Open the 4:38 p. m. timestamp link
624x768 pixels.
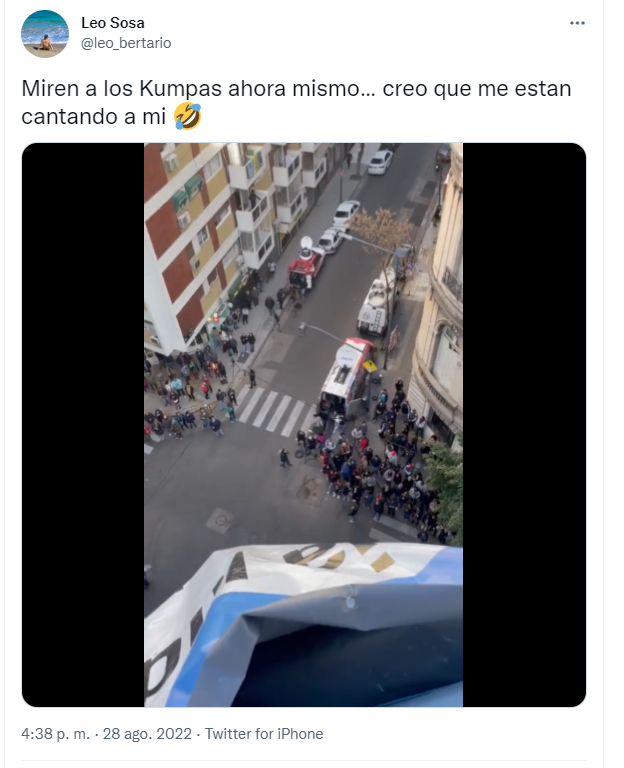coord(56,734)
